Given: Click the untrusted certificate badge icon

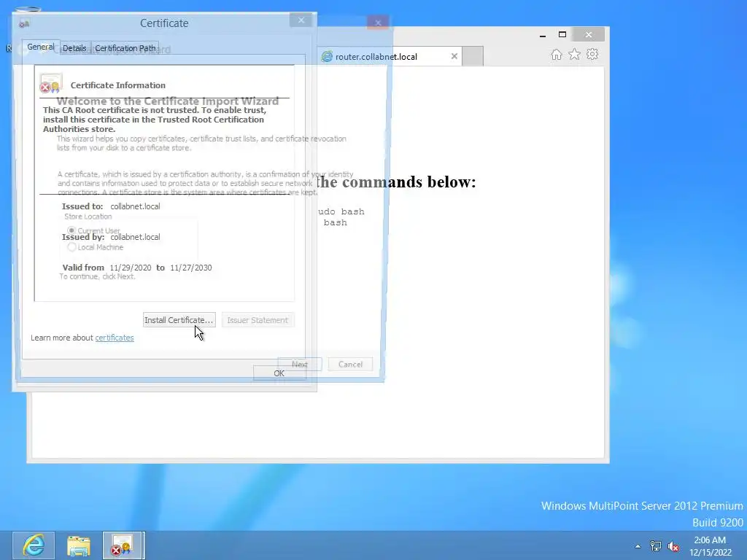Looking at the screenshot, I should coord(50,83).
